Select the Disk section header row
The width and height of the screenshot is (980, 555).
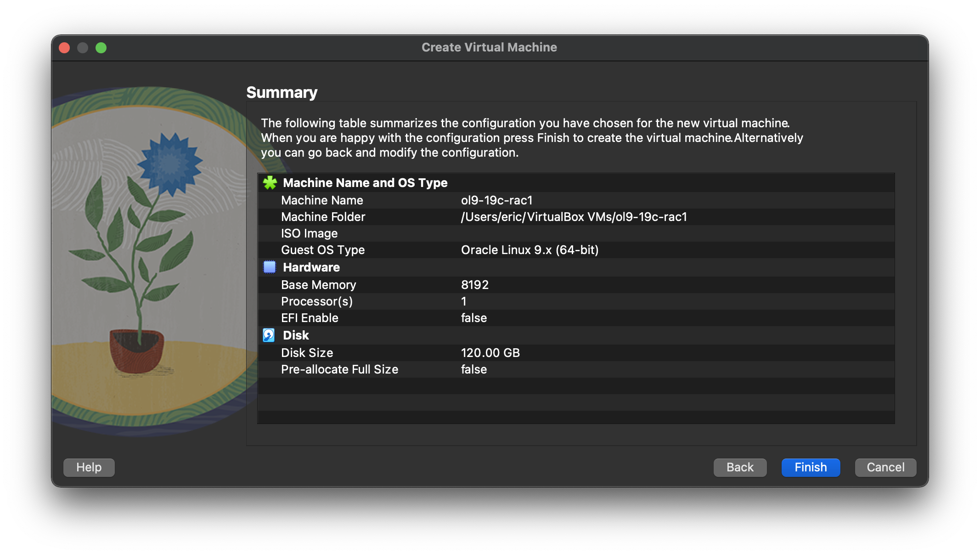tap(576, 335)
